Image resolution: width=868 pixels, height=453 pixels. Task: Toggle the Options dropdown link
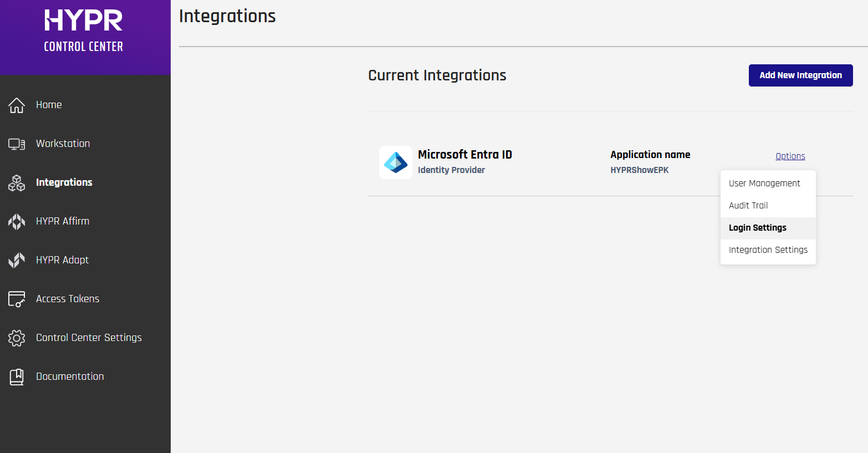point(790,156)
